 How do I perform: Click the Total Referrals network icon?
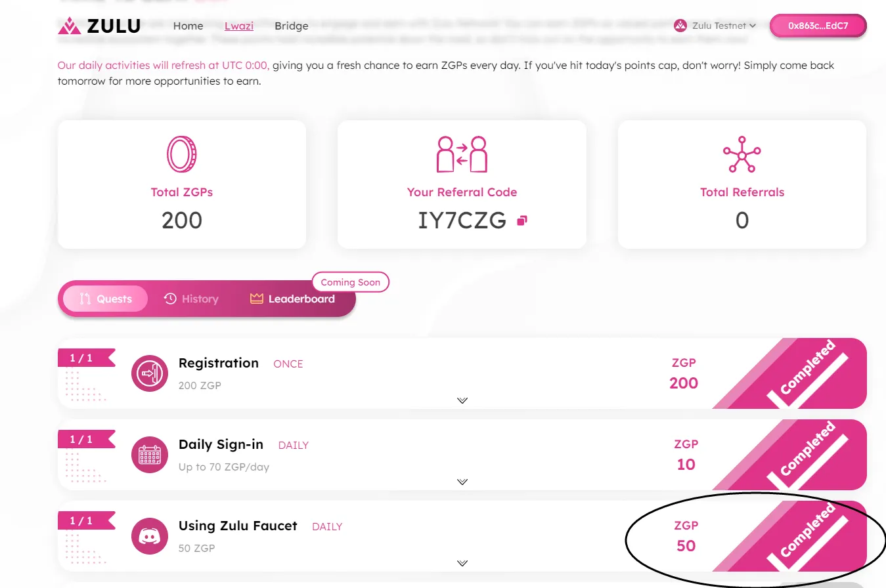click(x=742, y=155)
